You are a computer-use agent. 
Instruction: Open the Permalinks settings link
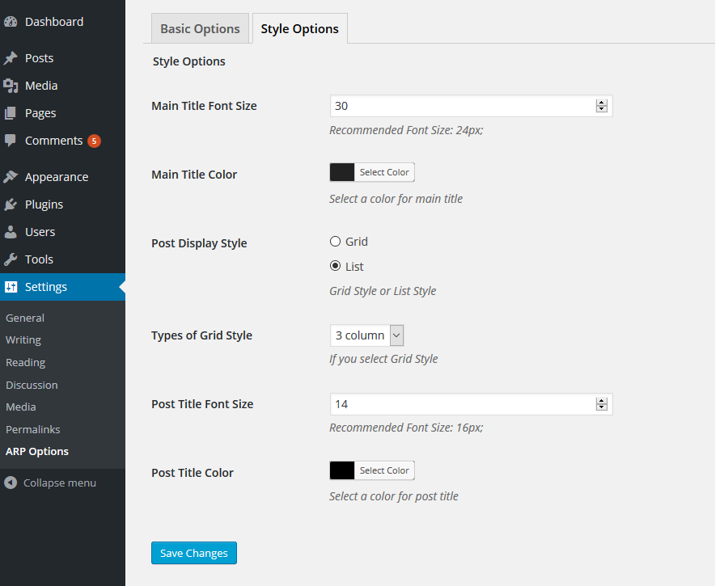tap(33, 430)
